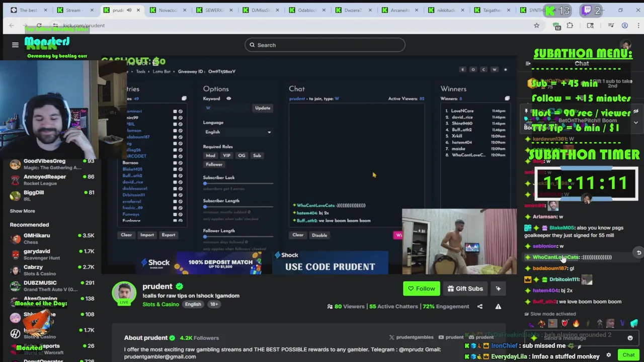The height and width of the screenshot is (362, 644).
Task: Click Export under entries list
Action: coord(169,235)
